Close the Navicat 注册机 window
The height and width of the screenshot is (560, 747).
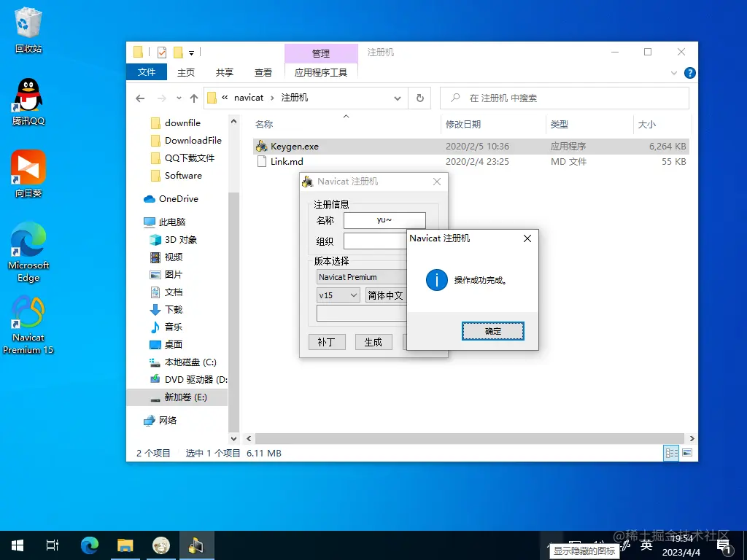[x=437, y=182]
